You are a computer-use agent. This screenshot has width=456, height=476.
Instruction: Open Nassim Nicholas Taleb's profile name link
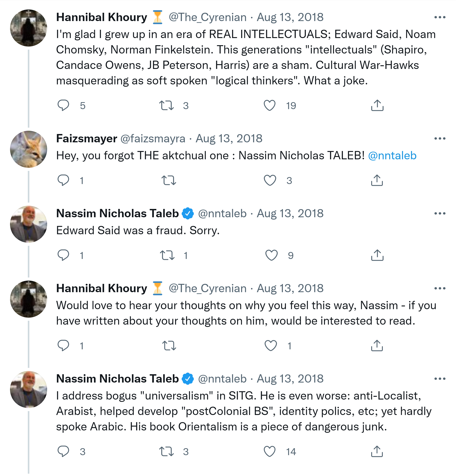(x=117, y=213)
